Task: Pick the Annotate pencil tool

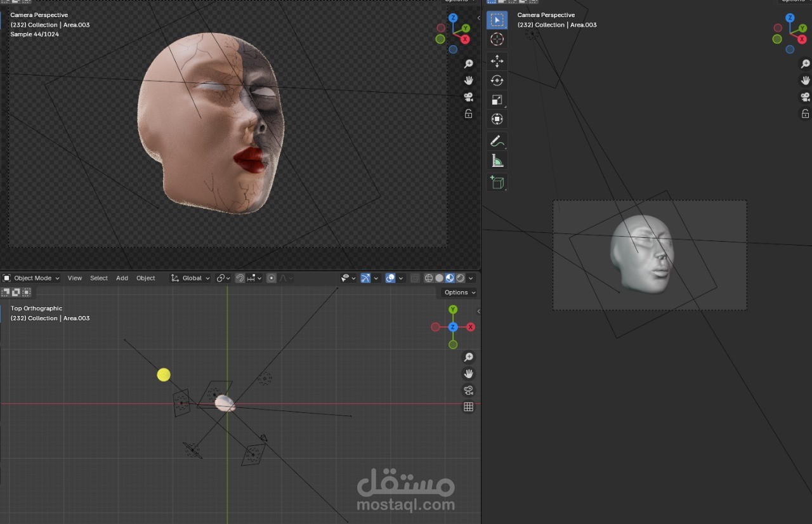Action: click(x=497, y=141)
